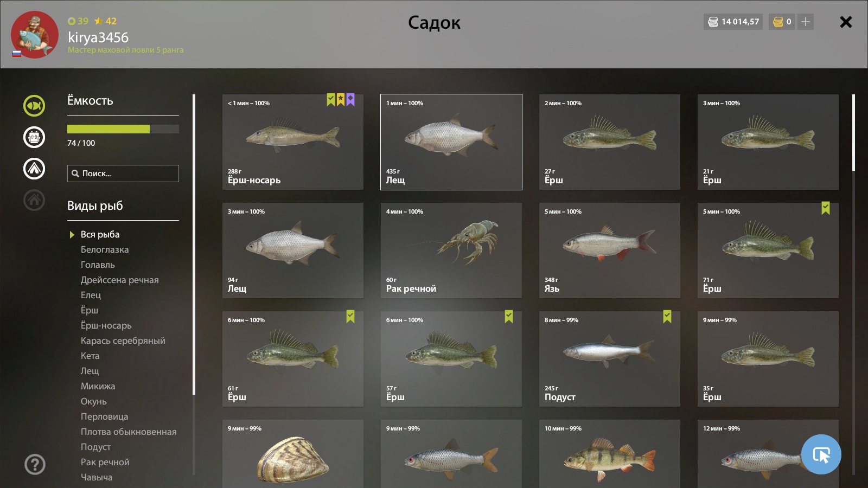Click the Поиск search field

[x=123, y=174]
